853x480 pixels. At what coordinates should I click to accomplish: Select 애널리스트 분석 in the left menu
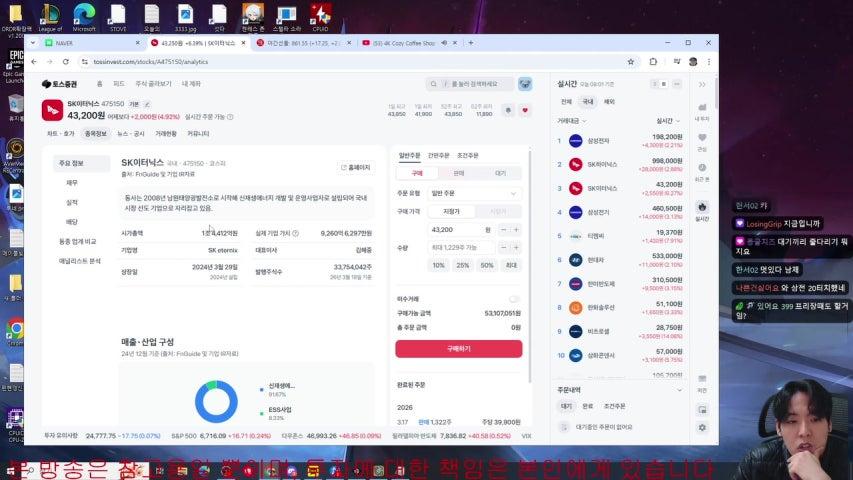click(x=80, y=261)
